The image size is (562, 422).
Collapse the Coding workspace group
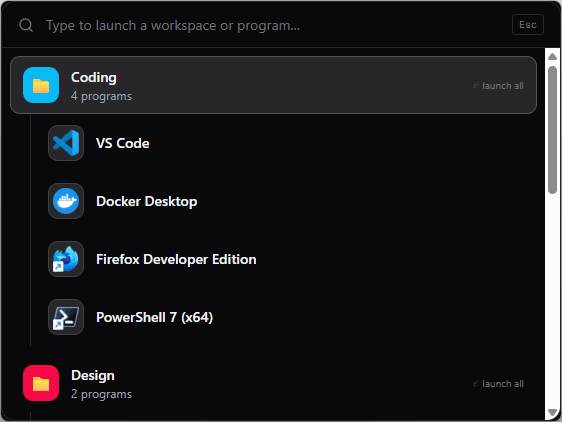(x=273, y=85)
